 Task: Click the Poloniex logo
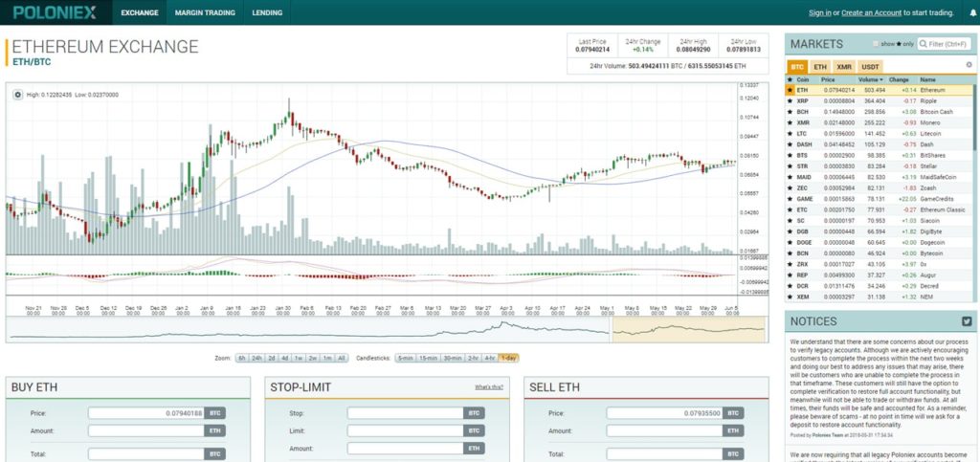(53, 12)
